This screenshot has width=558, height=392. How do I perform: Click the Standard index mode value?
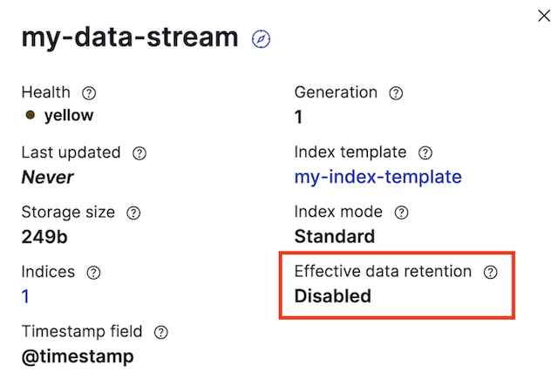click(335, 236)
